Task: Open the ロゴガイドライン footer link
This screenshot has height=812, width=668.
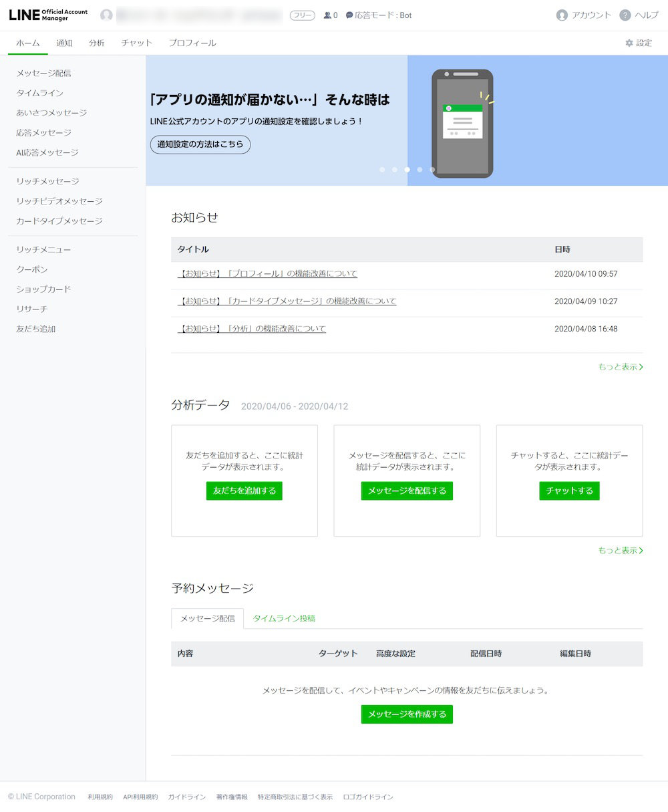Action: click(368, 797)
